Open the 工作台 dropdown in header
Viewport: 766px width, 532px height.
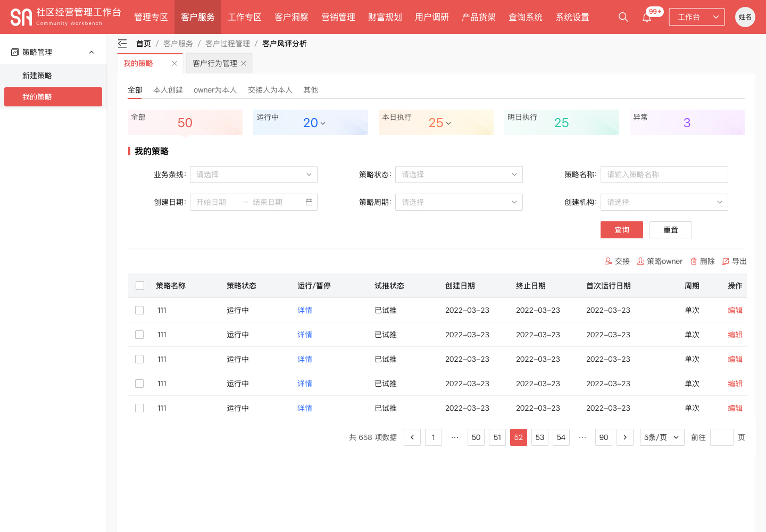coord(697,17)
